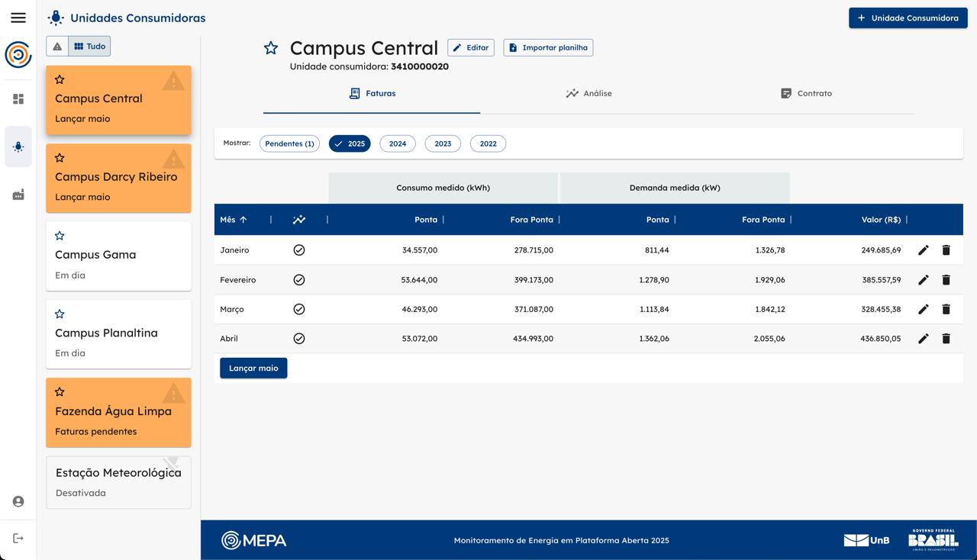Screen dimensions: 977x560
Task: Filter invoices by the 2024 chip
Action: [x=397, y=143]
